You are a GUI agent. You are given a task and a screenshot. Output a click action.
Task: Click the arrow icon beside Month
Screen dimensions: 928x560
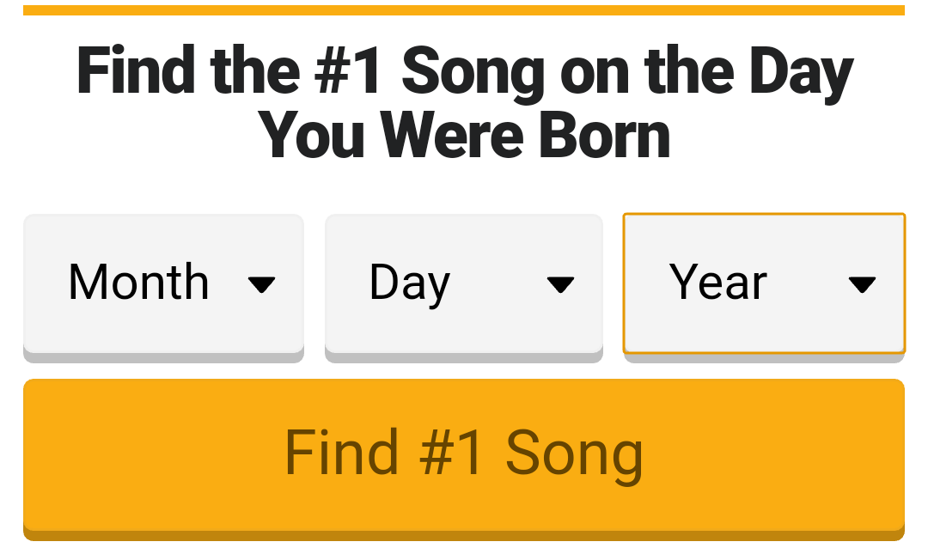tap(261, 284)
